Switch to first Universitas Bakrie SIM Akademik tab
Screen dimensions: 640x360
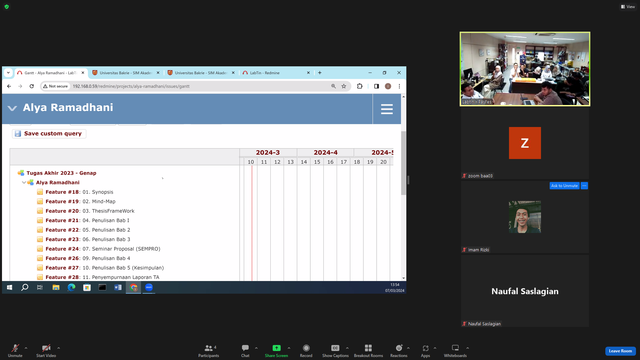tap(125, 73)
